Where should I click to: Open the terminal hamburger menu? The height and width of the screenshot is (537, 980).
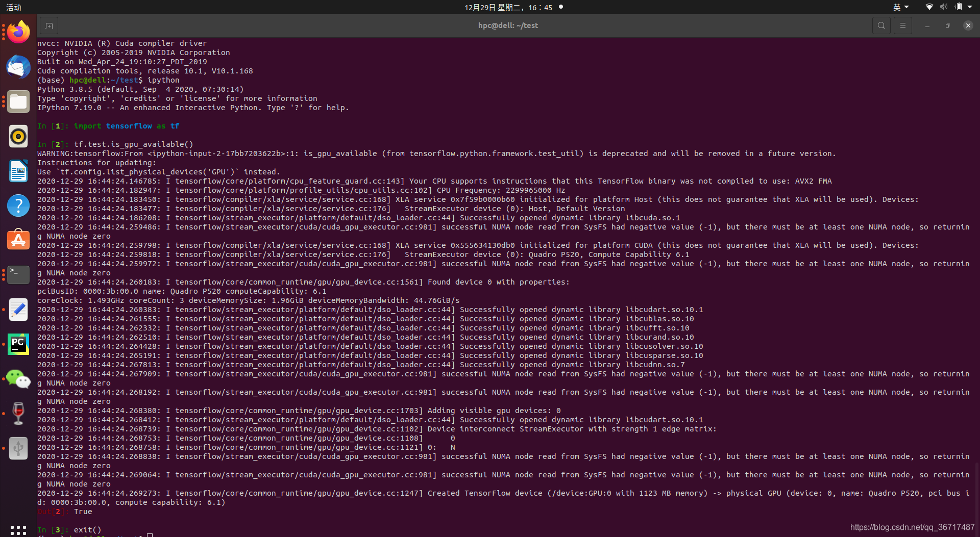click(903, 25)
